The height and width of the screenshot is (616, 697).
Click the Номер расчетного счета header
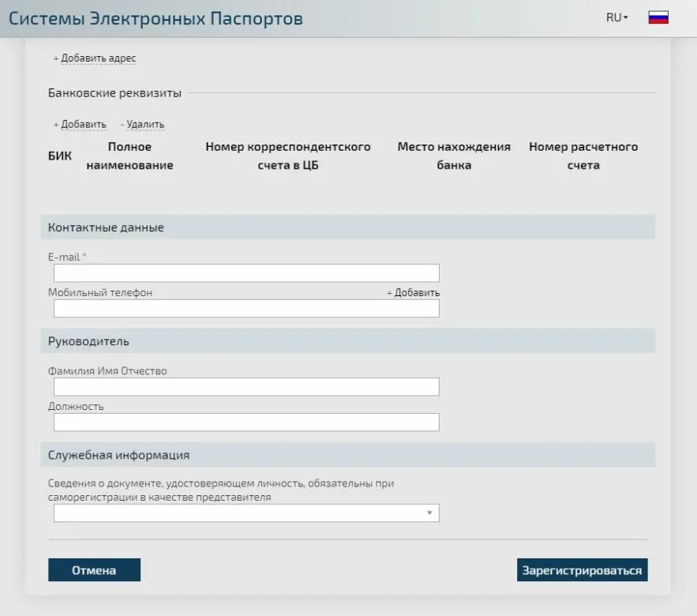click(583, 156)
